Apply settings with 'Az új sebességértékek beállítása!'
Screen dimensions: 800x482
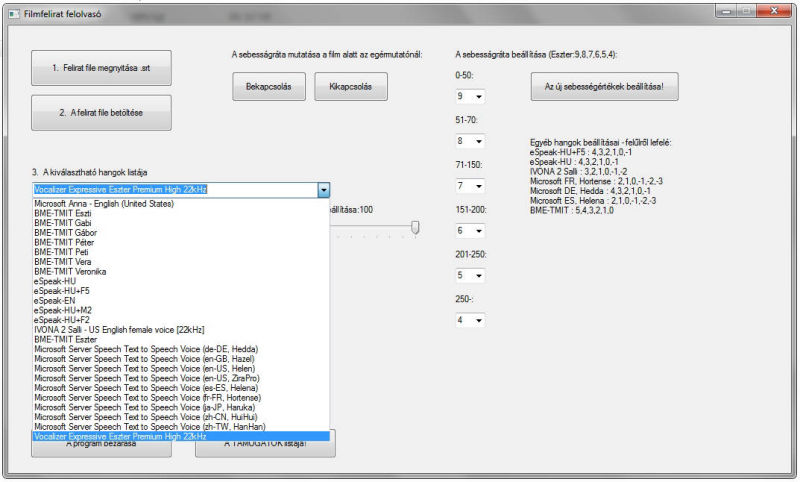click(605, 87)
